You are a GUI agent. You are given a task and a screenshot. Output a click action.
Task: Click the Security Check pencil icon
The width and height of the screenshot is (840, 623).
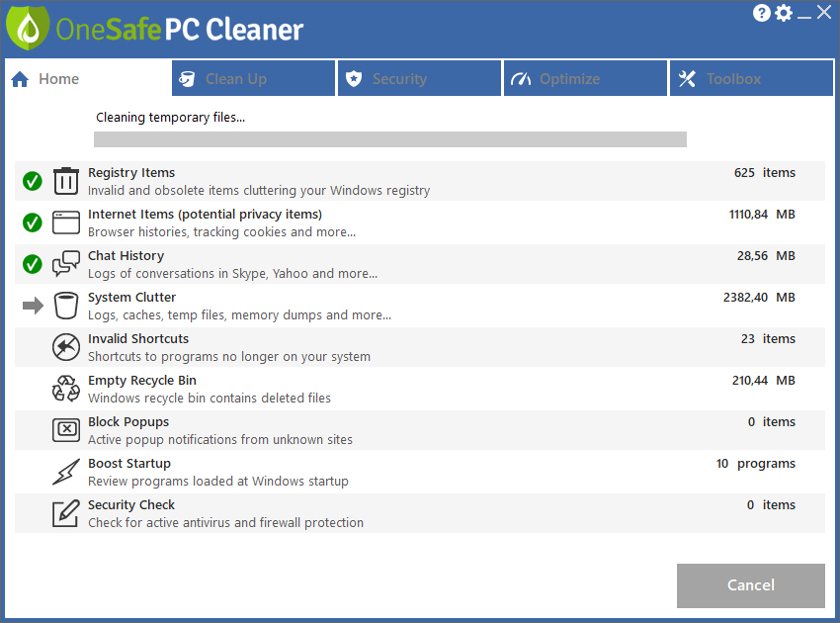pos(66,513)
